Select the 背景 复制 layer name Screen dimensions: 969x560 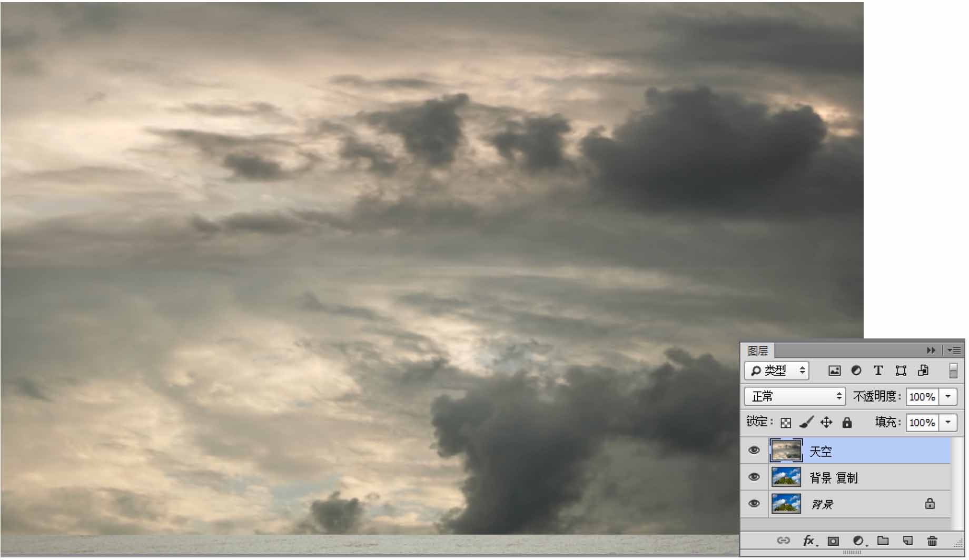click(x=834, y=478)
